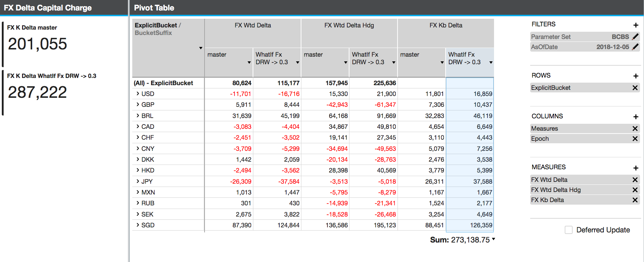This screenshot has width=644, height=262.
Task: Click the FX Delta Capital Charge title
Action: tap(48, 8)
